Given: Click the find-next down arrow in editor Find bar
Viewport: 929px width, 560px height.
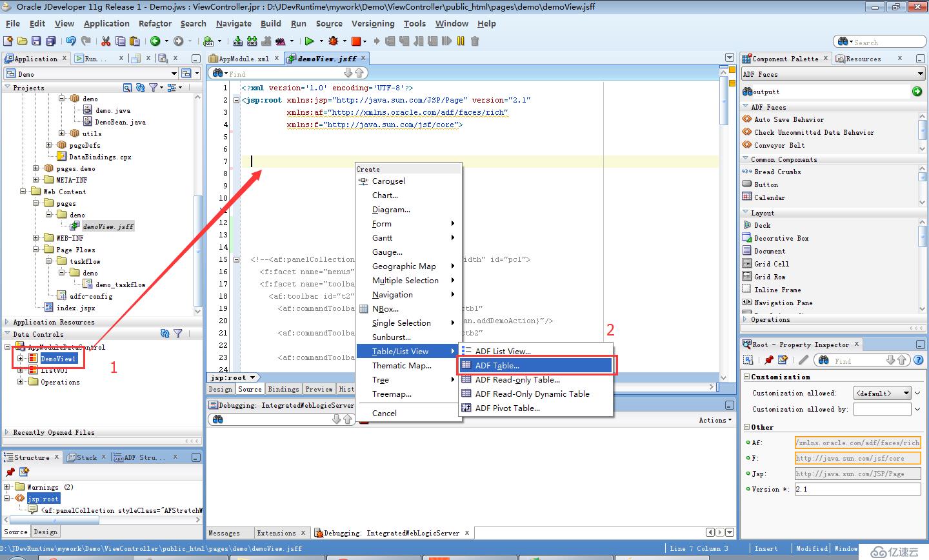Looking at the screenshot, I should 349,73.
